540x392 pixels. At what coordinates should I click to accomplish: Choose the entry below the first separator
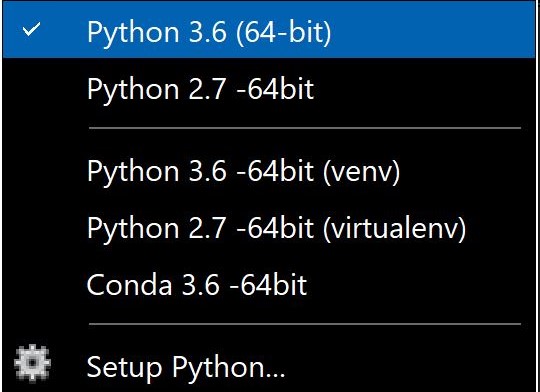coord(269,171)
